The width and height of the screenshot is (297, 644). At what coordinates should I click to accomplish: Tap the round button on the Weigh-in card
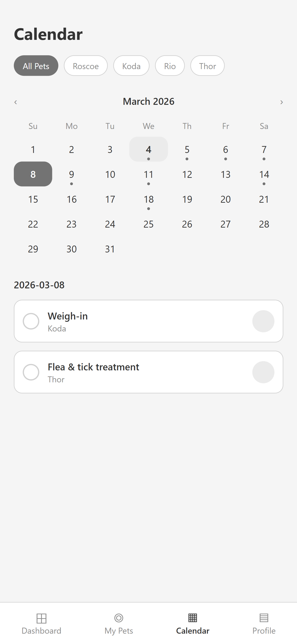[x=263, y=321]
